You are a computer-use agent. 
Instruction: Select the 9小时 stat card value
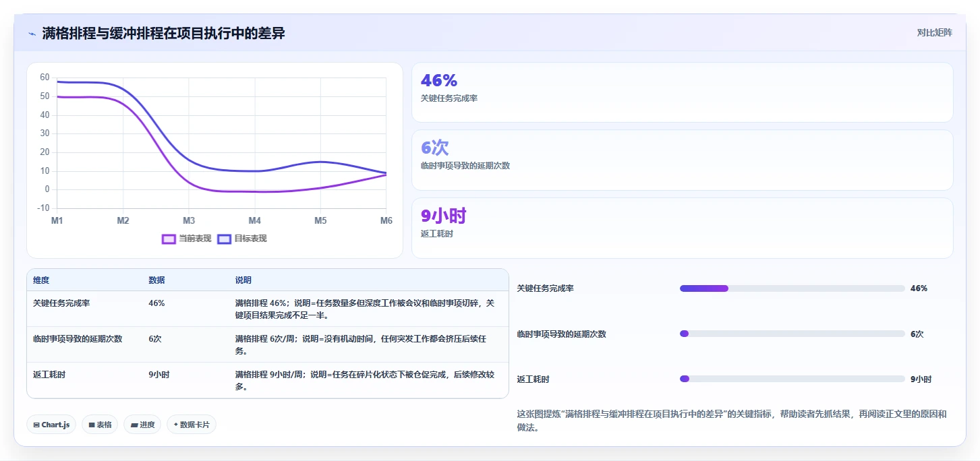click(x=443, y=216)
